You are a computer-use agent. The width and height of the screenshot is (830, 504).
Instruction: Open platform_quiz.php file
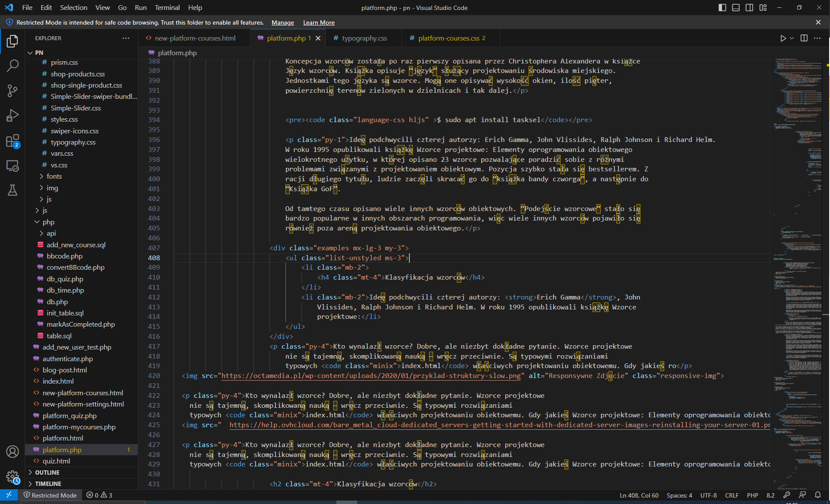(70, 416)
